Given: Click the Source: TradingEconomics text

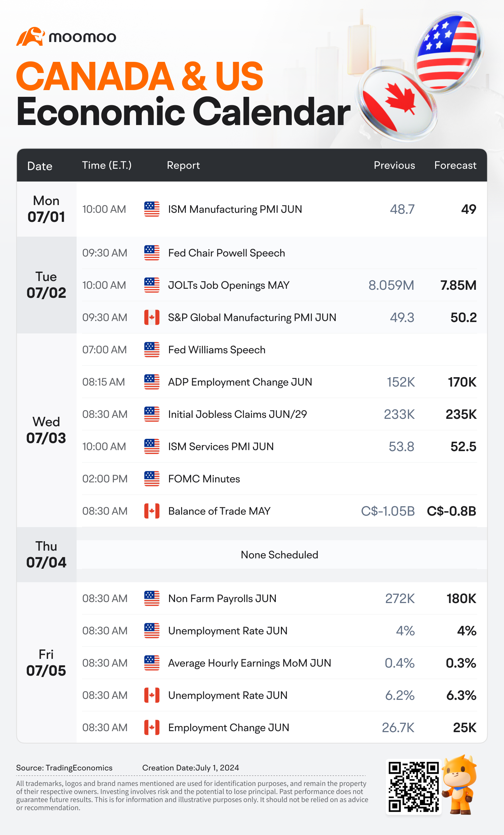Looking at the screenshot, I should [65, 768].
